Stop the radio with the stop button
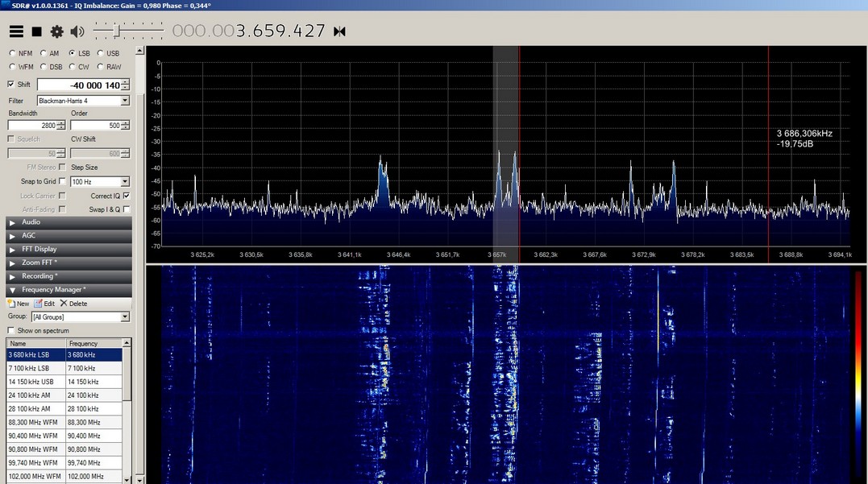Screen dimensions: 868x484 36,31
